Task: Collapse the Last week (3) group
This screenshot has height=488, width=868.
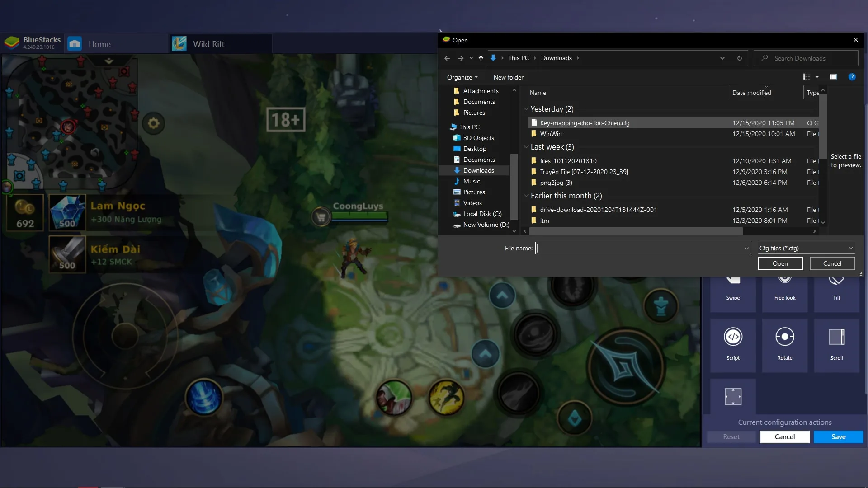Action: pos(526,147)
